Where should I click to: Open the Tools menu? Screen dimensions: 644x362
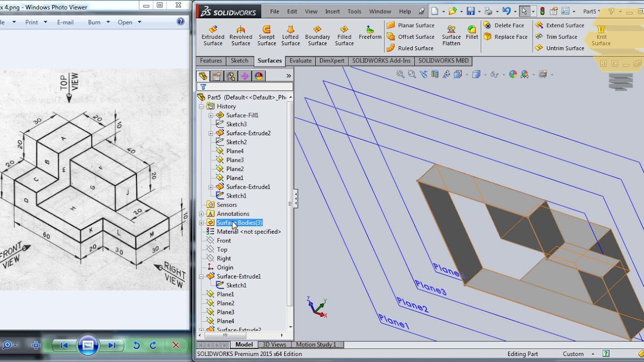coord(355,12)
